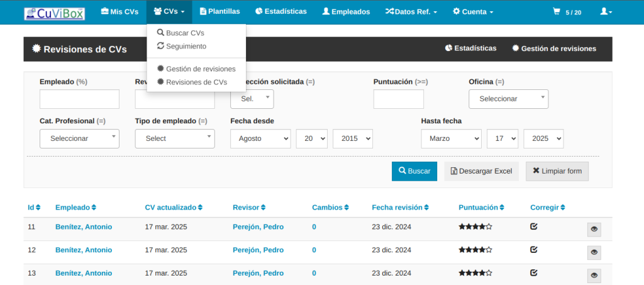
Task: Focus the Puntuación input field
Action: tap(398, 99)
